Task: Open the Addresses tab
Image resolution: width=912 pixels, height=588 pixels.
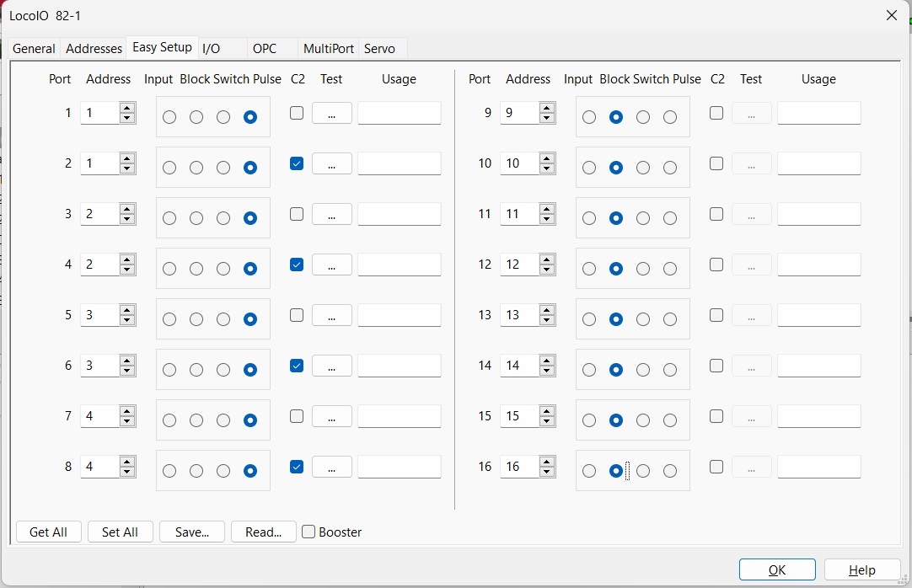Action: 94,49
